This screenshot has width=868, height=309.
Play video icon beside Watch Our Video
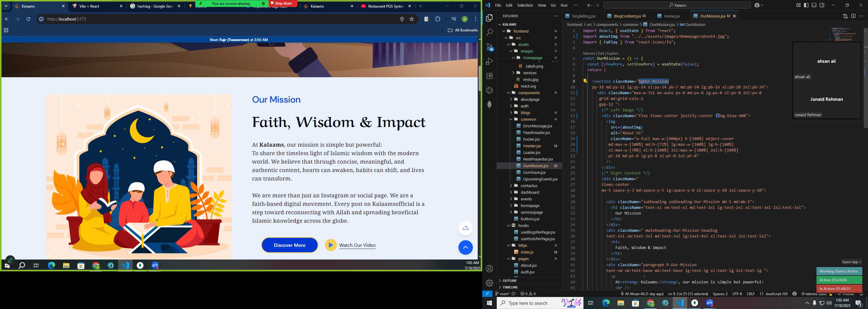click(331, 245)
